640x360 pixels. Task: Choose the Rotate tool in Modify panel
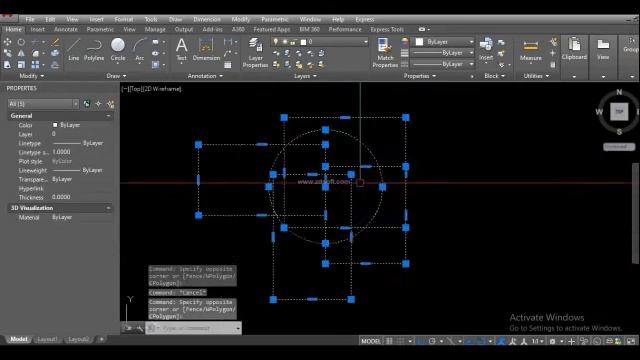(21, 42)
